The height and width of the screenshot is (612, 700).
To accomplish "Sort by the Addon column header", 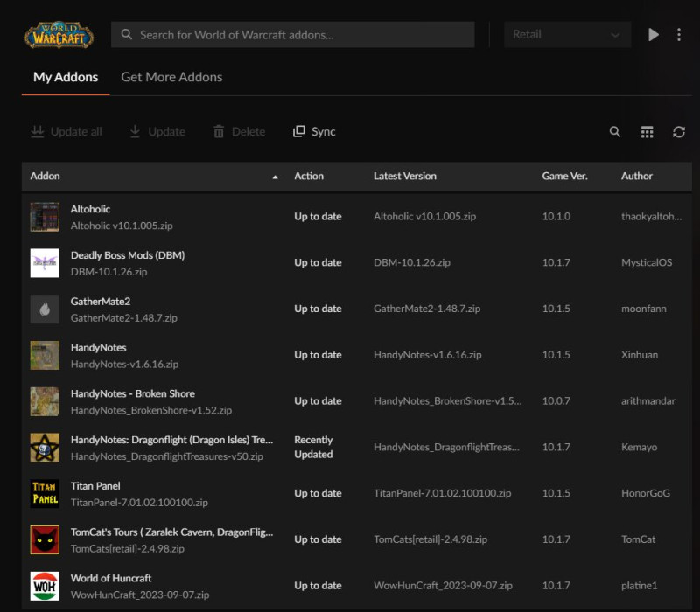I will (x=45, y=177).
